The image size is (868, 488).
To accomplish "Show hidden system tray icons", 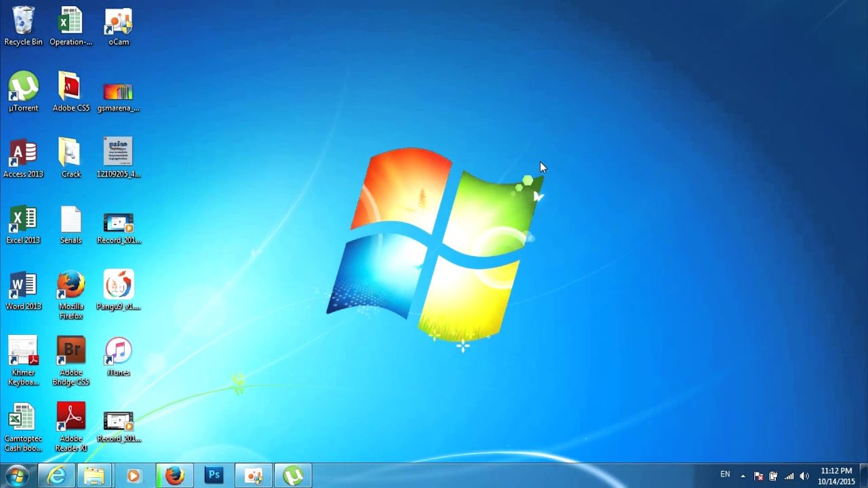I will pos(743,476).
